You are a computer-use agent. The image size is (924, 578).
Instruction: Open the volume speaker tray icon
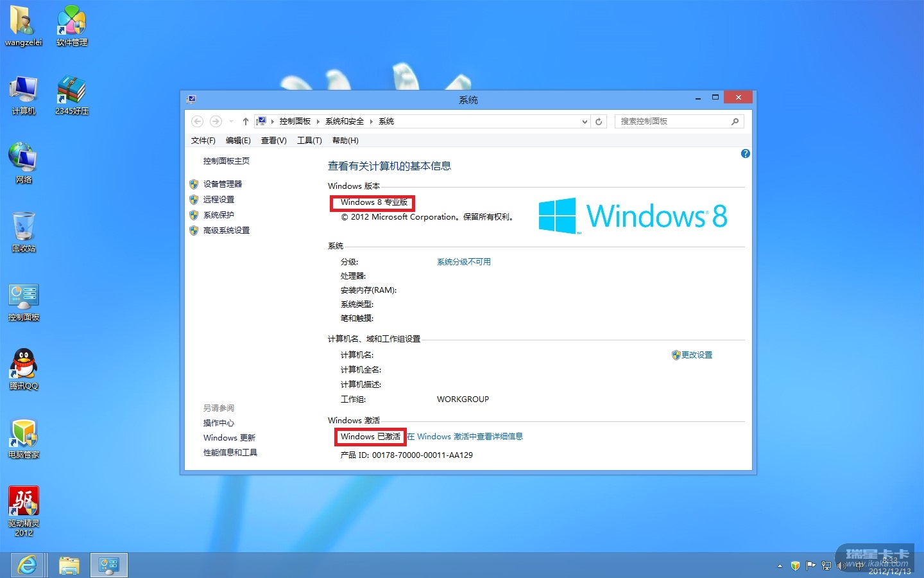(841, 566)
